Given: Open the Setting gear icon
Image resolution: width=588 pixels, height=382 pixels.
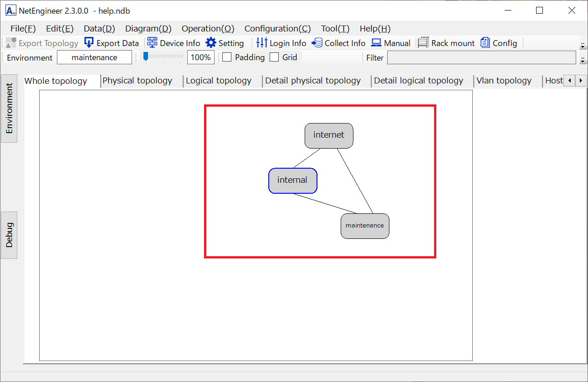Looking at the screenshot, I should (x=211, y=43).
